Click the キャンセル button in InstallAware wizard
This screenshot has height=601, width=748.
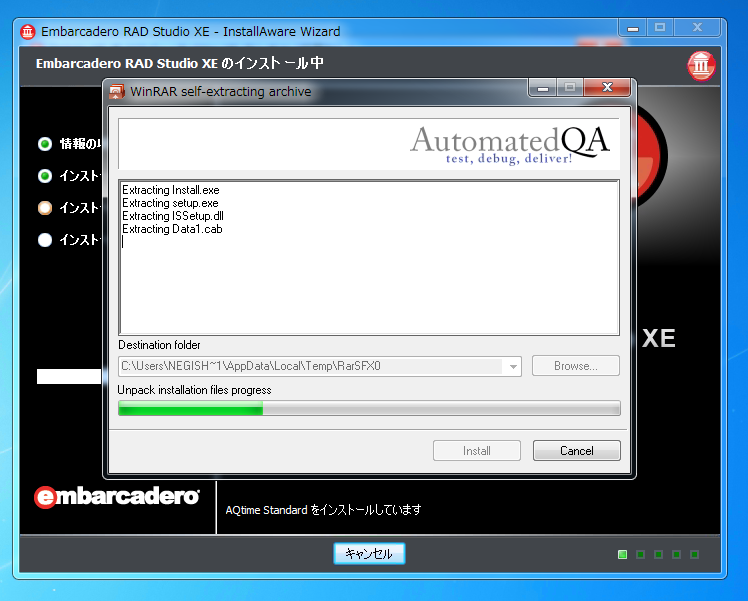[369, 553]
